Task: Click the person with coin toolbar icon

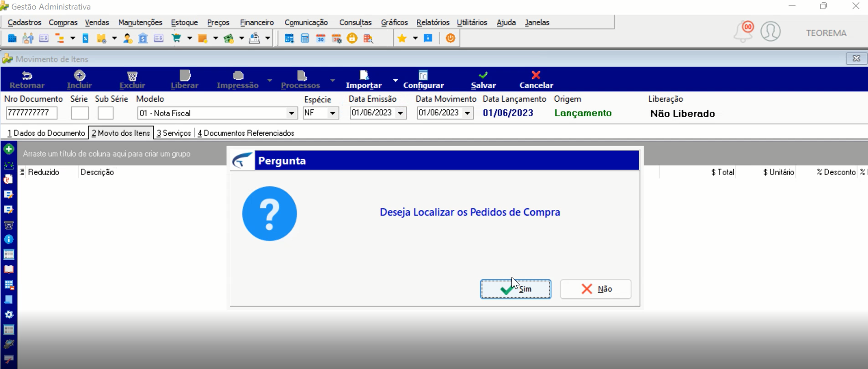Action: (x=128, y=38)
